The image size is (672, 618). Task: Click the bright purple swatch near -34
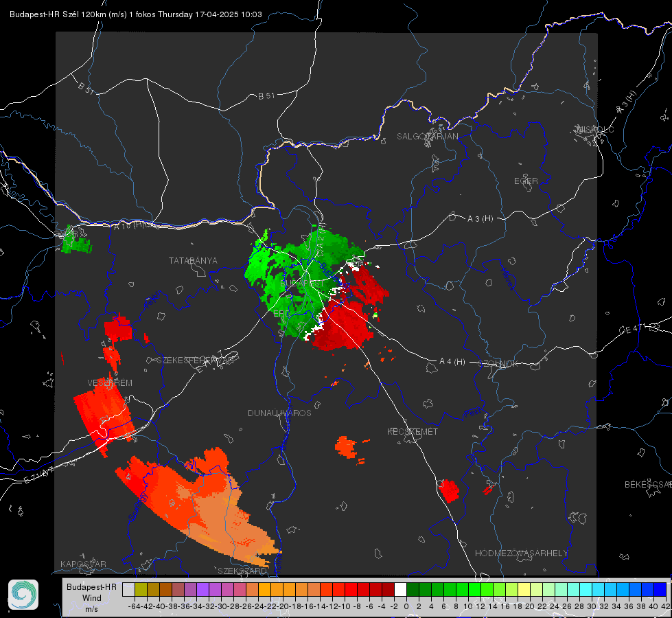click(202, 589)
